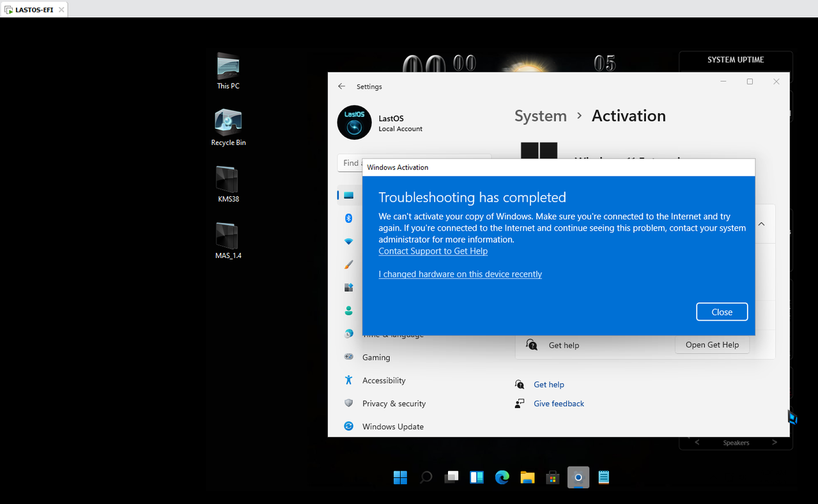Click the Time & language clock icon
Viewport: 818px width, 504px height.
pos(349,333)
